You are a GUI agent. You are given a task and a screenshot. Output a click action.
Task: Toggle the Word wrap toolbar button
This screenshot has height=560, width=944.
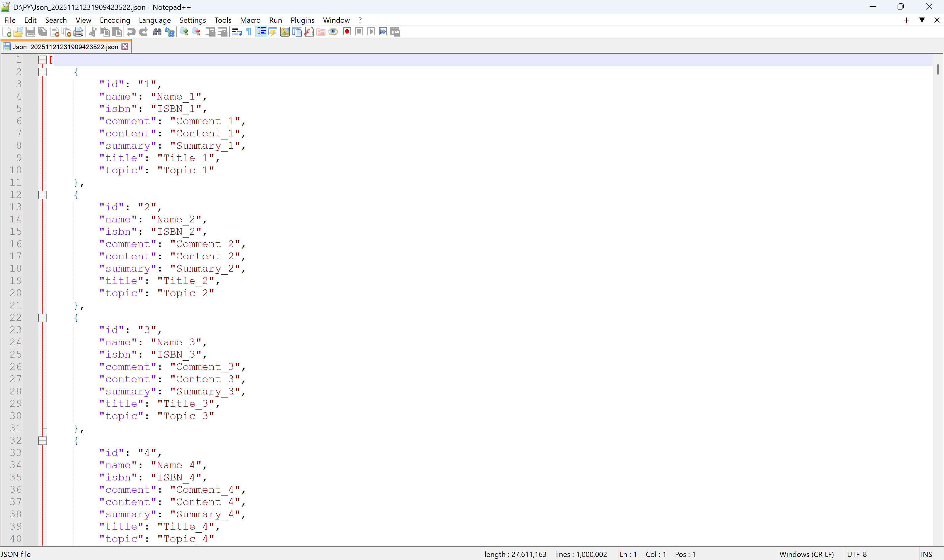click(x=237, y=32)
